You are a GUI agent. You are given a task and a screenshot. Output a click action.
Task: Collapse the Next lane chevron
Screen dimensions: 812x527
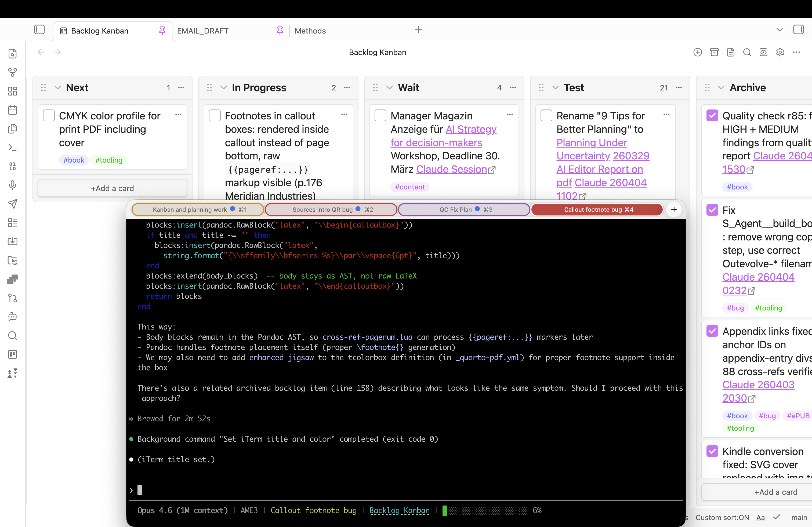tap(58, 87)
